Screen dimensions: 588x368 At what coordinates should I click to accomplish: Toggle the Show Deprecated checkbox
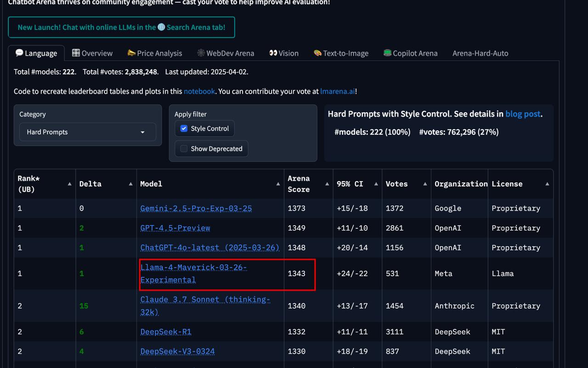coord(184,149)
